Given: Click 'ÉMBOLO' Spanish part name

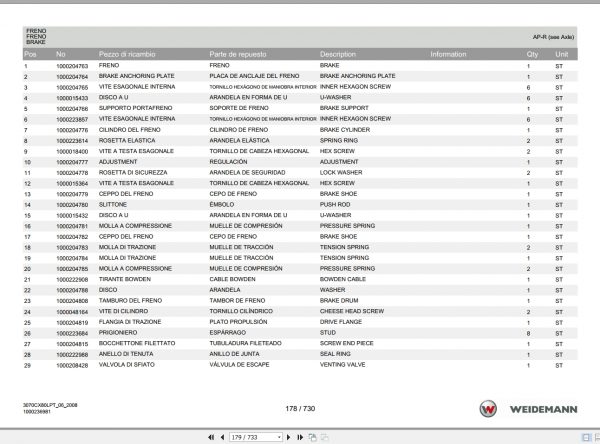Looking at the screenshot, I should pyautogui.click(x=222, y=205).
